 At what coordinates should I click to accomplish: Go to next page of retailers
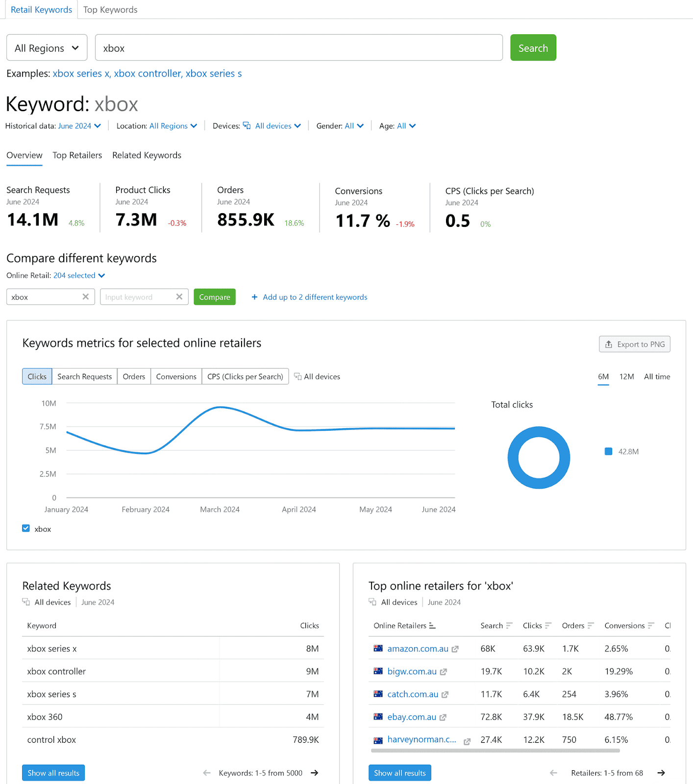pyautogui.click(x=661, y=773)
